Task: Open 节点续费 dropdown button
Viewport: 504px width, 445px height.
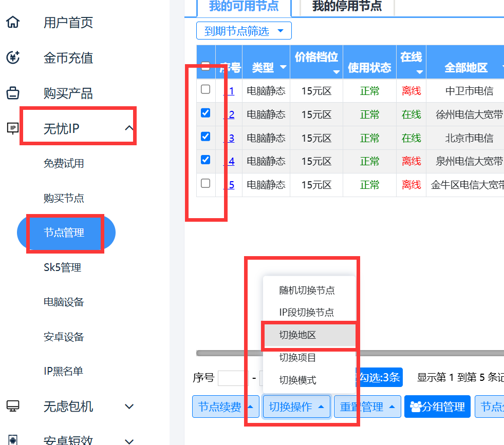Action: click(225, 407)
